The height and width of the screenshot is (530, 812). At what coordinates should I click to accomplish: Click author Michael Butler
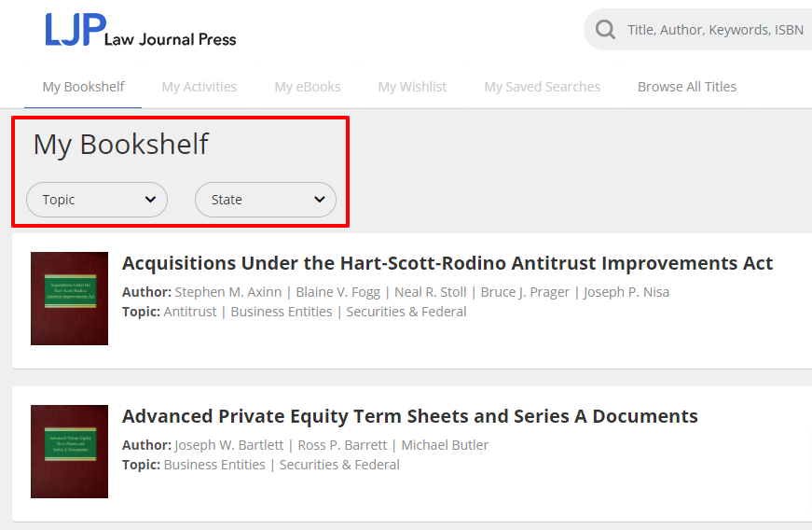point(445,445)
